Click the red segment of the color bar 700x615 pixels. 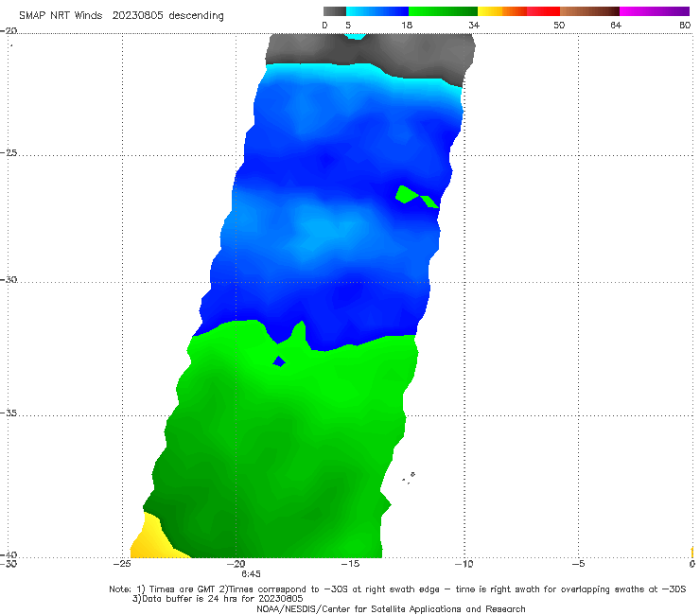(543, 11)
